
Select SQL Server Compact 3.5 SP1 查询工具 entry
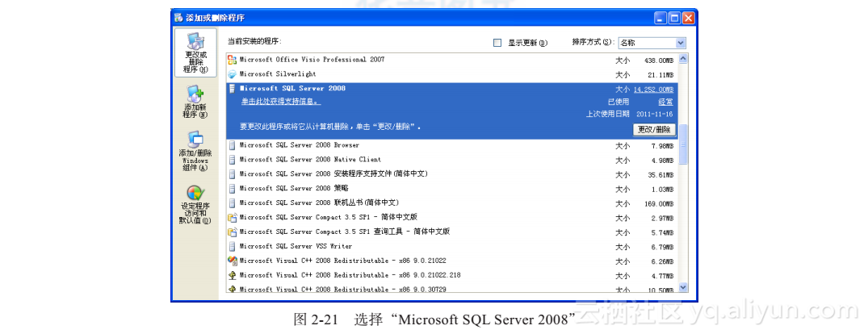451,232
